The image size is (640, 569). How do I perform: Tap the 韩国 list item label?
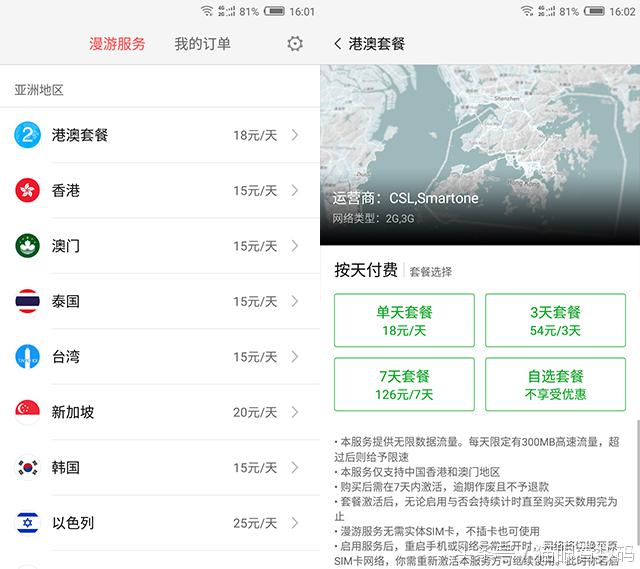click(65, 468)
